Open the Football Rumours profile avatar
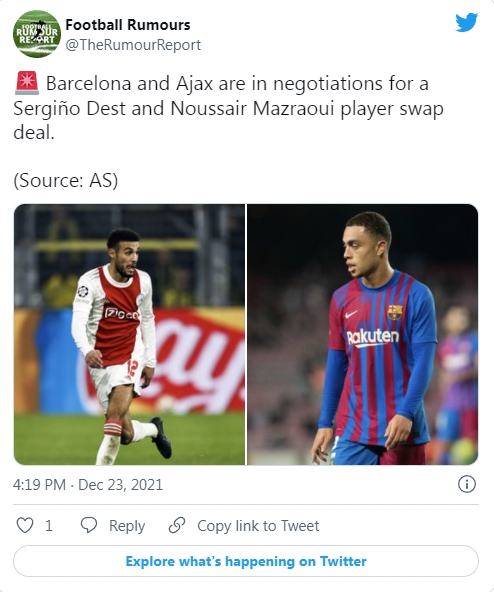Screen dimensions: 494x592 point(37,34)
